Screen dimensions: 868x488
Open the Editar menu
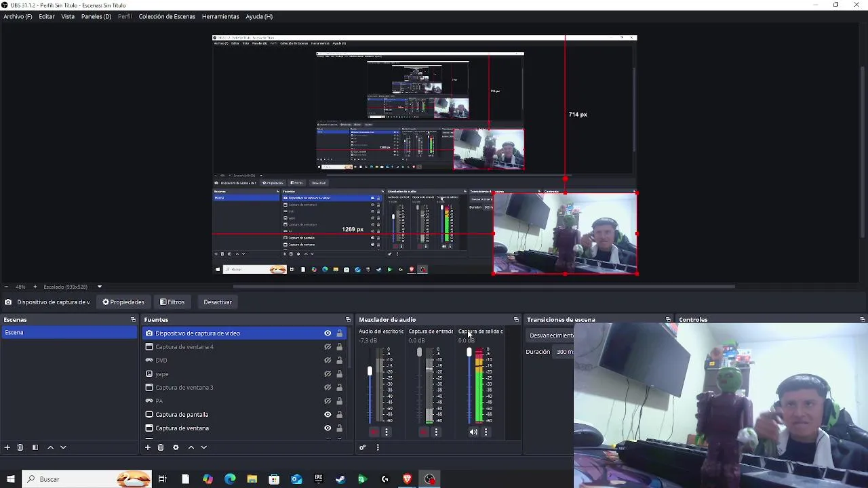click(47, 16)
